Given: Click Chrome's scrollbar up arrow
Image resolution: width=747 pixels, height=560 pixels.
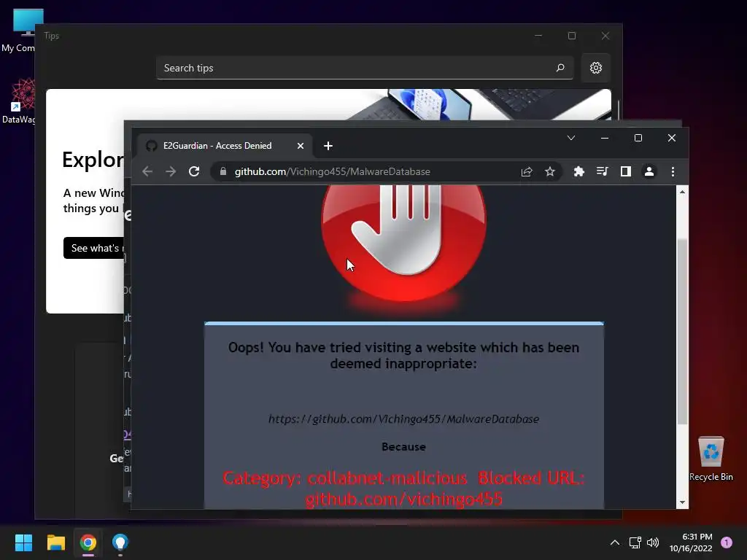Looking at the screenshot, I should point(682,192).
